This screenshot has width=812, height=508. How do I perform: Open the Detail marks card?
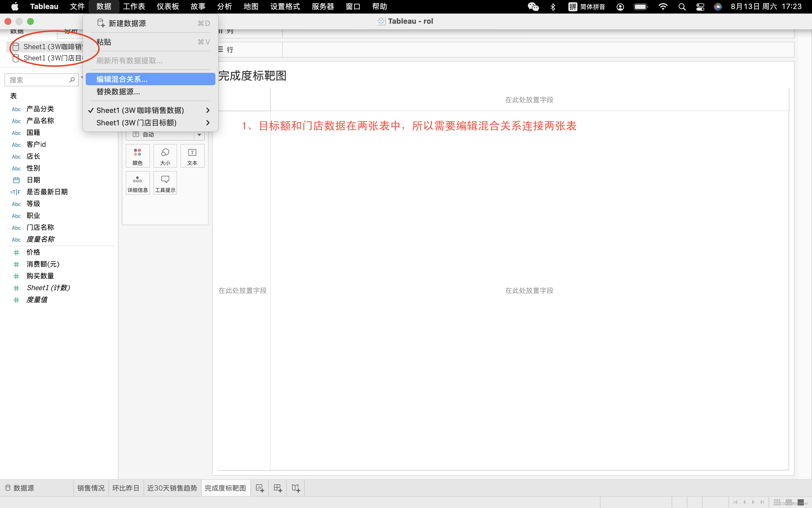tap(138, 183)
